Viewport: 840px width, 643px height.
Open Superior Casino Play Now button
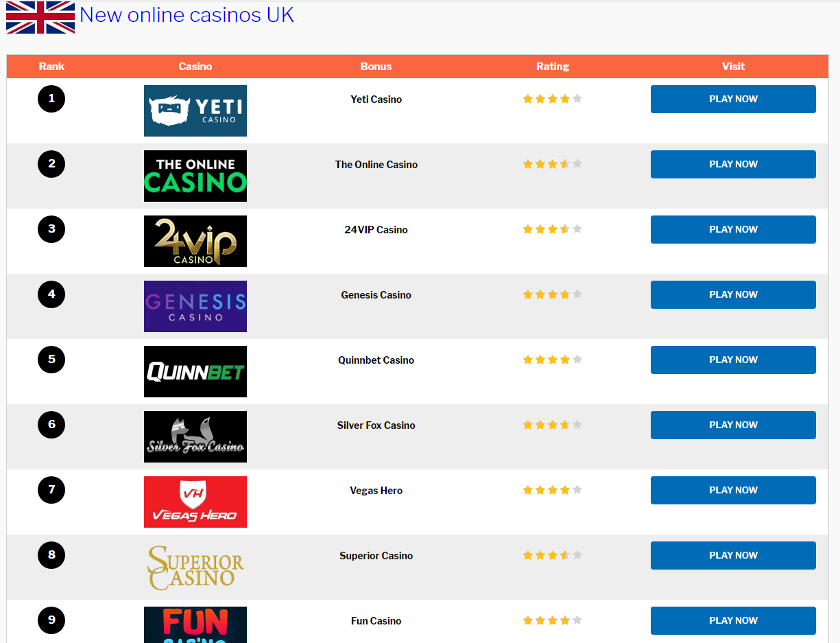tap(733, 555)
